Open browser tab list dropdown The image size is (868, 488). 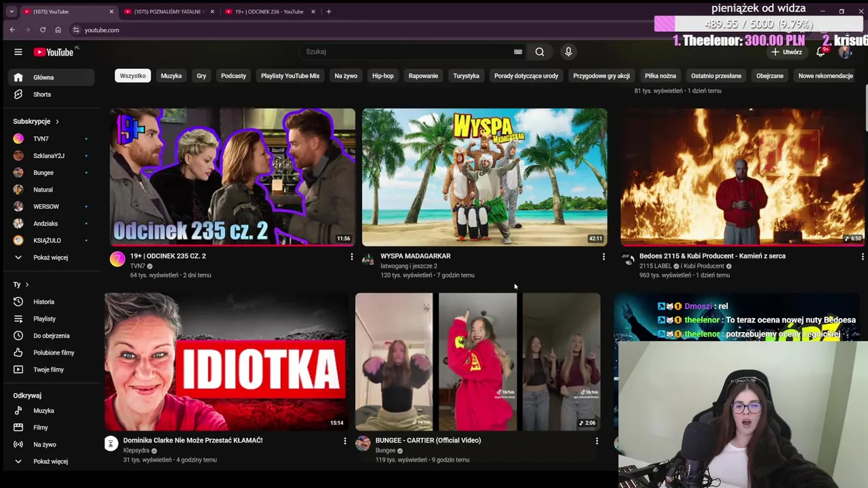click(12, 12)
